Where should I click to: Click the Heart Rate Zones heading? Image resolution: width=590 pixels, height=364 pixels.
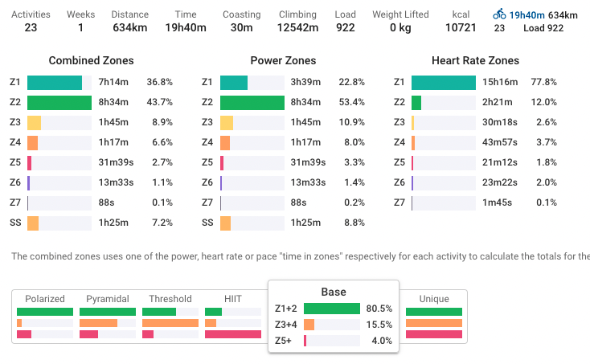475,60
